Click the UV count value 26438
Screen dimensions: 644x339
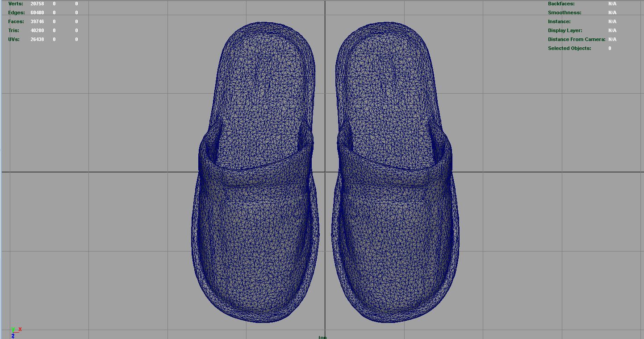tap(37, 39)
